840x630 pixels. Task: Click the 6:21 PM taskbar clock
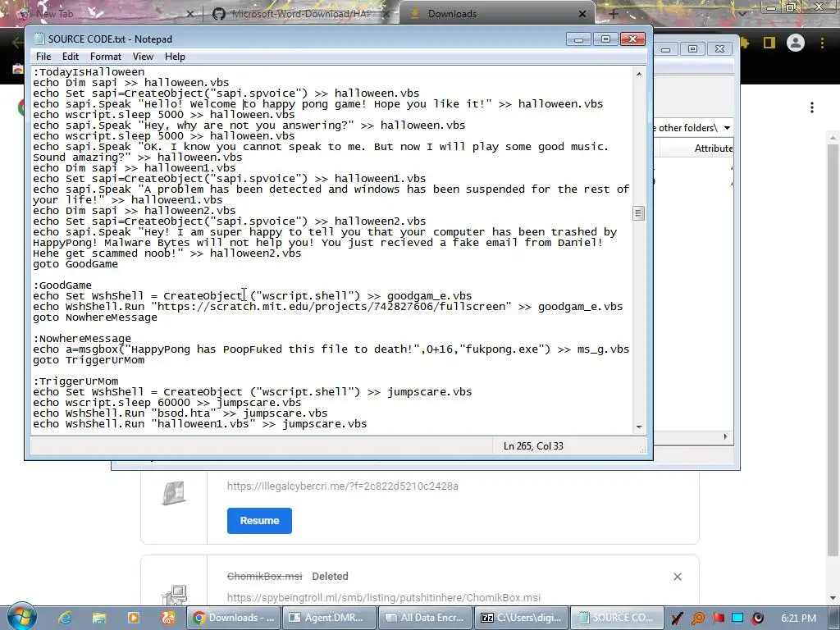tap(799, 619)
